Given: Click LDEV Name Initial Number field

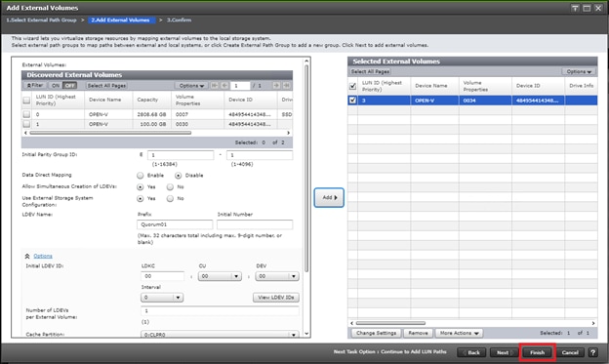Looking at the screenshot, I should click(x=255, y=224).
